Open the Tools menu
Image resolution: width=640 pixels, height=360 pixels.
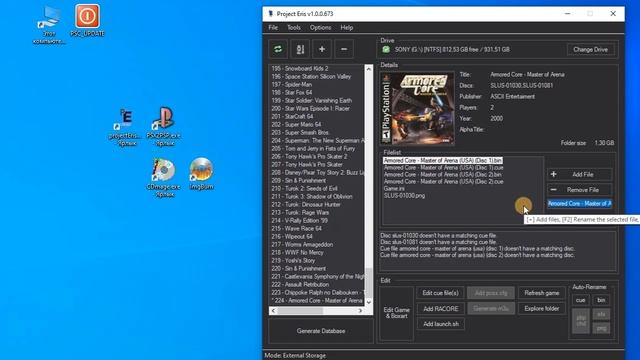[x=294, y=28]
